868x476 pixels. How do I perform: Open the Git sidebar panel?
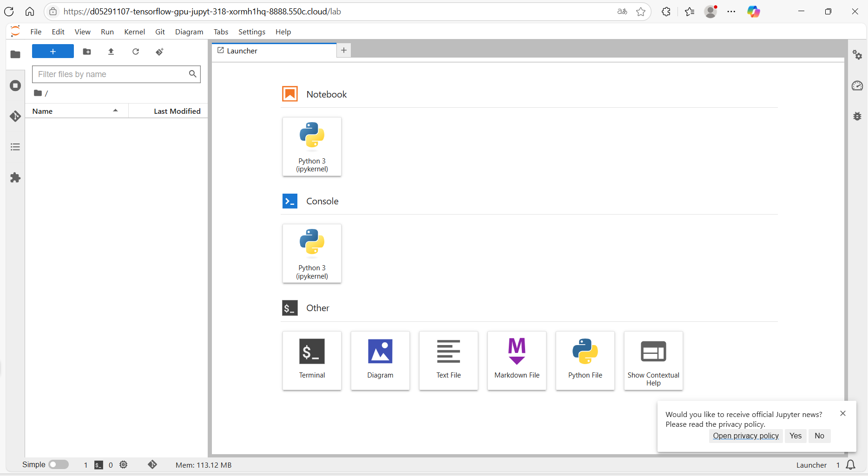click(15, 116)
